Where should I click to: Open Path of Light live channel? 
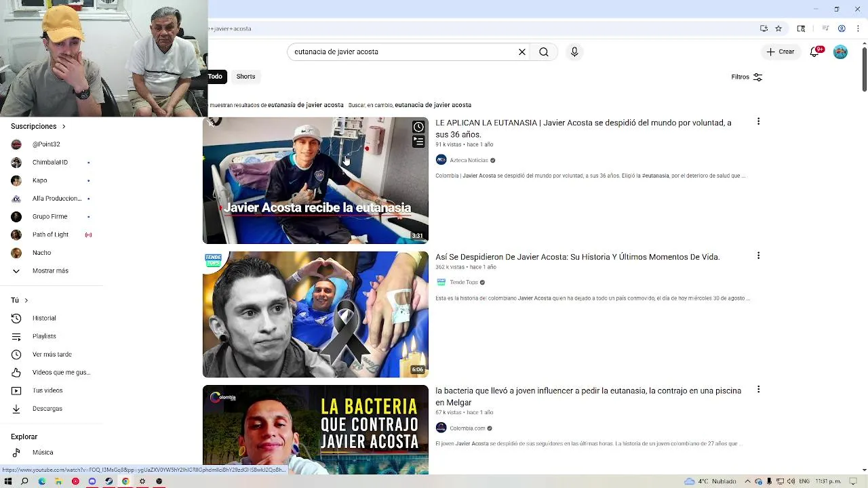[x=52, y=235]
